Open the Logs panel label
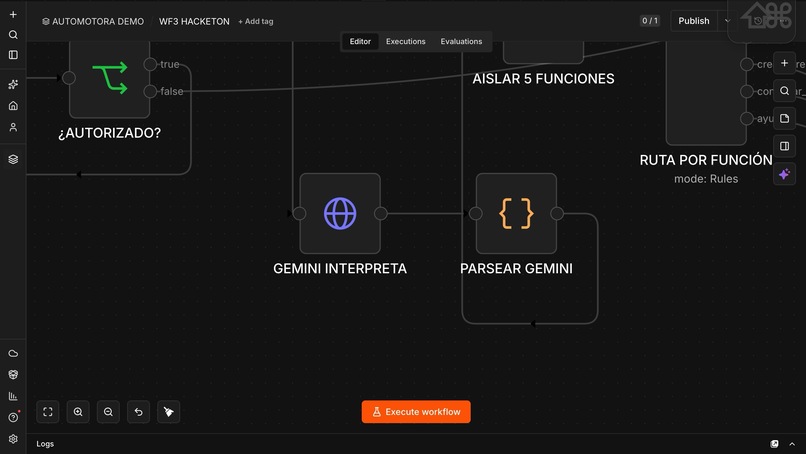Image resolution: width=806 pixels, height=454 pixels. coord(45,444)
